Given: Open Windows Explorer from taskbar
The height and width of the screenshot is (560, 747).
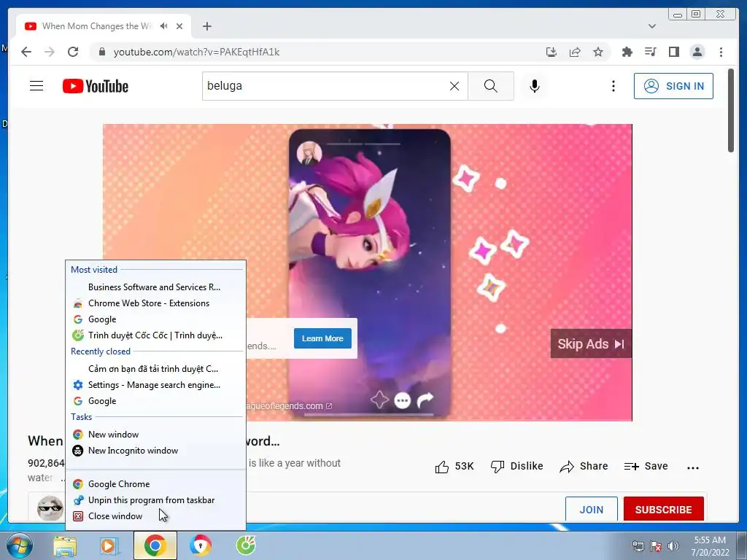Looking at the screenshot, I should 65,545.
